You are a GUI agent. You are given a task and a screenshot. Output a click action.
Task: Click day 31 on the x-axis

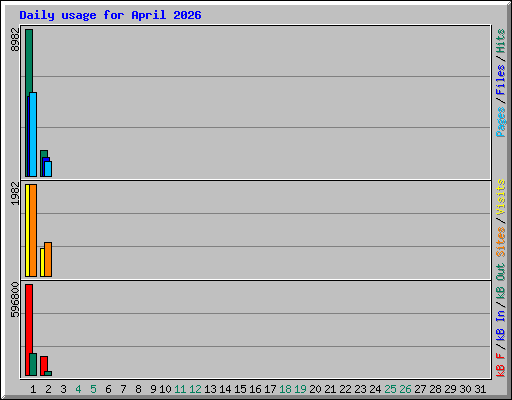point(480,389)
